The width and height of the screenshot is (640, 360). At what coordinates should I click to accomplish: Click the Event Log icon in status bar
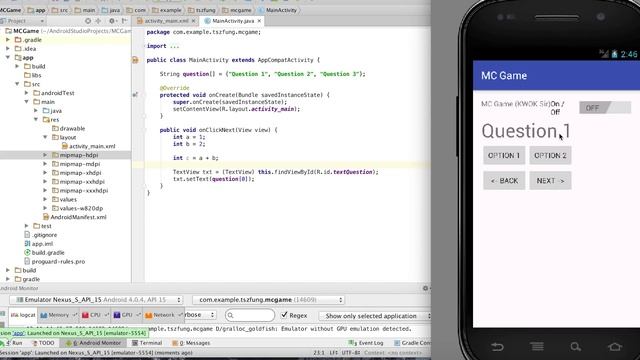tap(353, 343)
